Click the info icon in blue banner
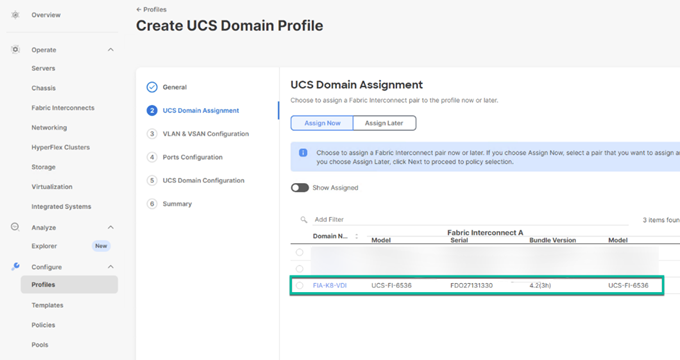The width and height of the screenshot is (680, 360). click(303, 153)
